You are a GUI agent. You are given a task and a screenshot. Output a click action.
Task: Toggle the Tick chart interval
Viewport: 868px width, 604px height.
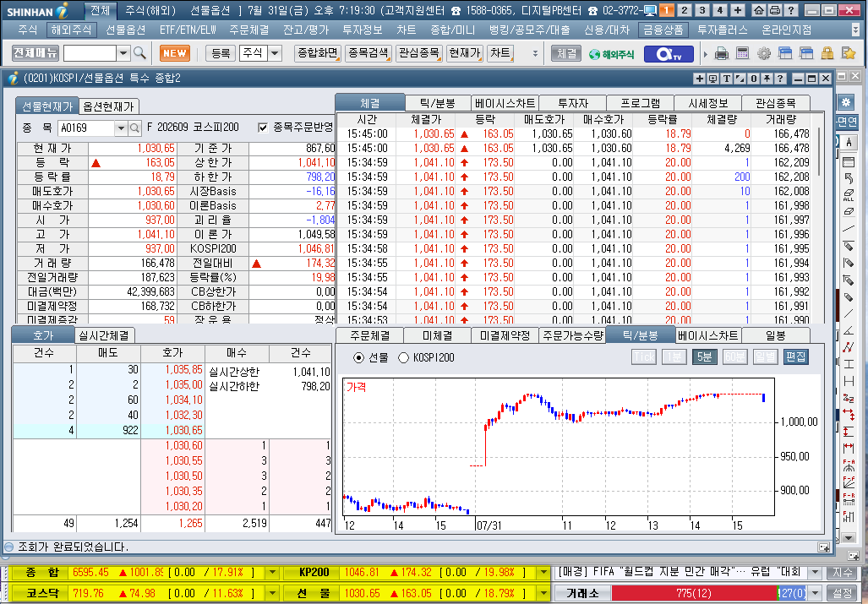tap(643, 356)
